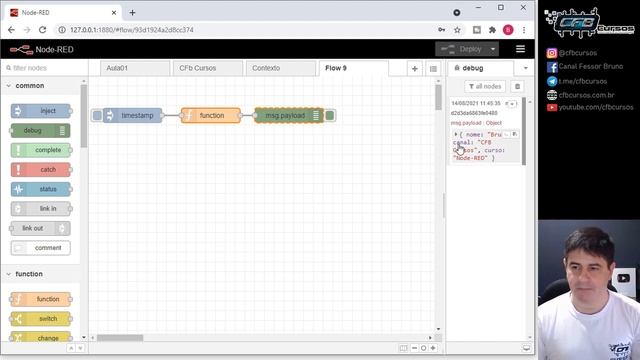Open a new browser tab
Image resolution: width=640 pixels, height=360 pixels.
pos(132,13)
